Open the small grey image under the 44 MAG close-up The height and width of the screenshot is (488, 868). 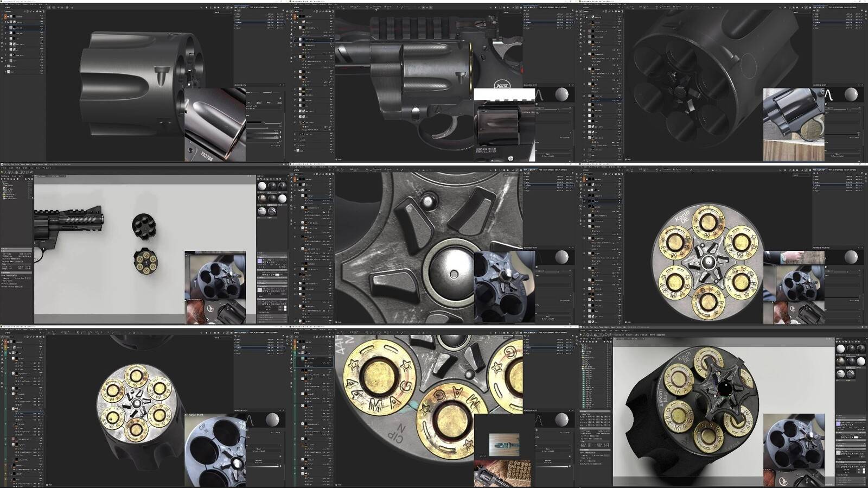tap(504, 445)
